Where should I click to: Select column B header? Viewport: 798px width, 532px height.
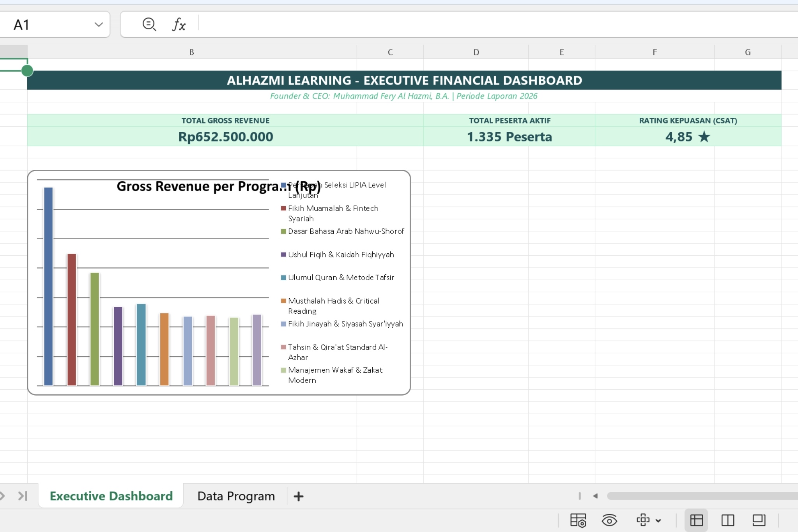click(192, 52)
